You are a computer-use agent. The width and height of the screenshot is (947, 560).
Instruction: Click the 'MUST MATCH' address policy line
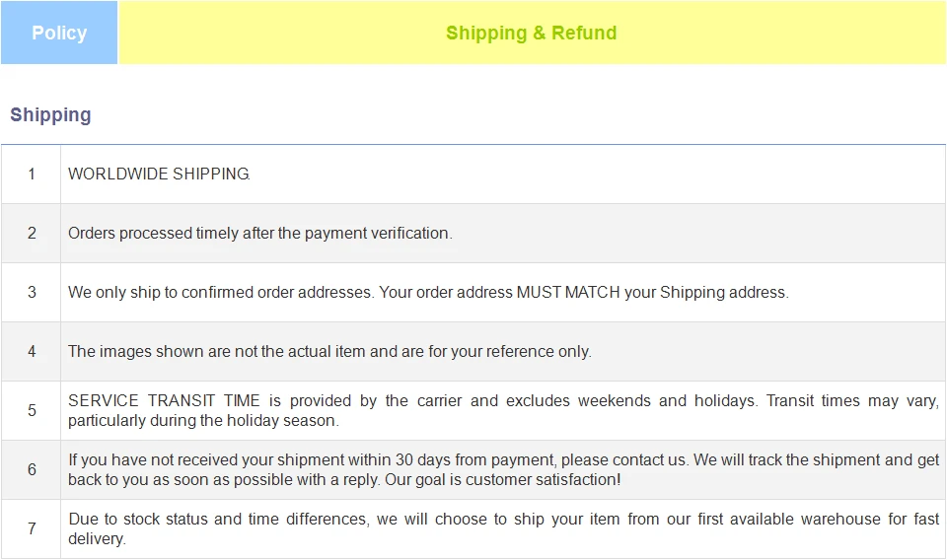pyautogui.click(x=428, y=292)
